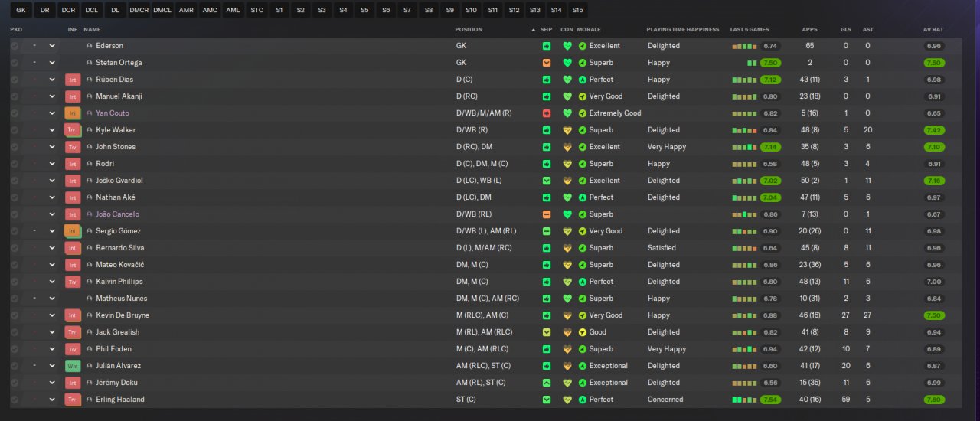The height and width of the screenshot is (421, 980).
Task: Click João Cancelo's orange match sharpness icon
Action: click(546, 214)
